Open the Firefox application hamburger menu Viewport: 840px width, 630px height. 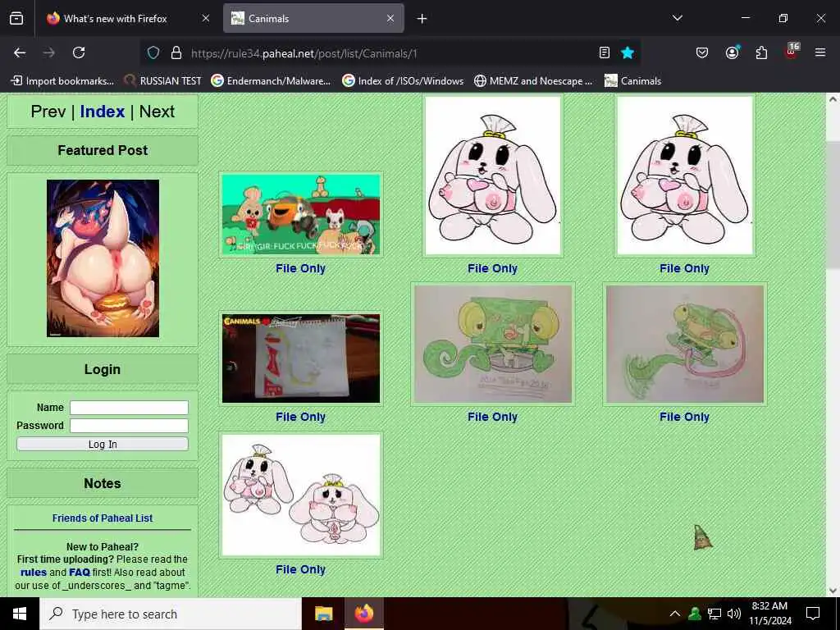click(820, 52)
